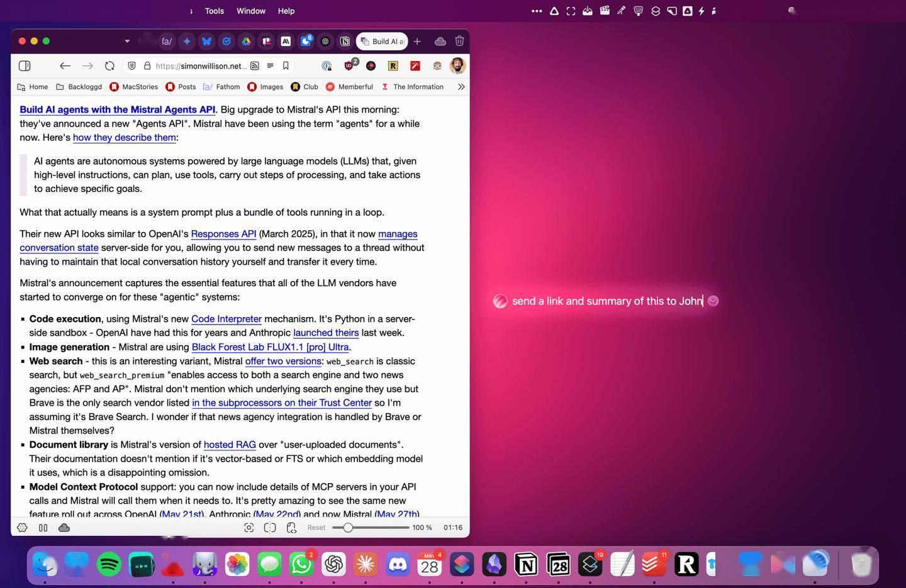Screen dimensions: 906x588
Task: Switch to the Google Drive pinned tab
Action: tap(246, 42)
